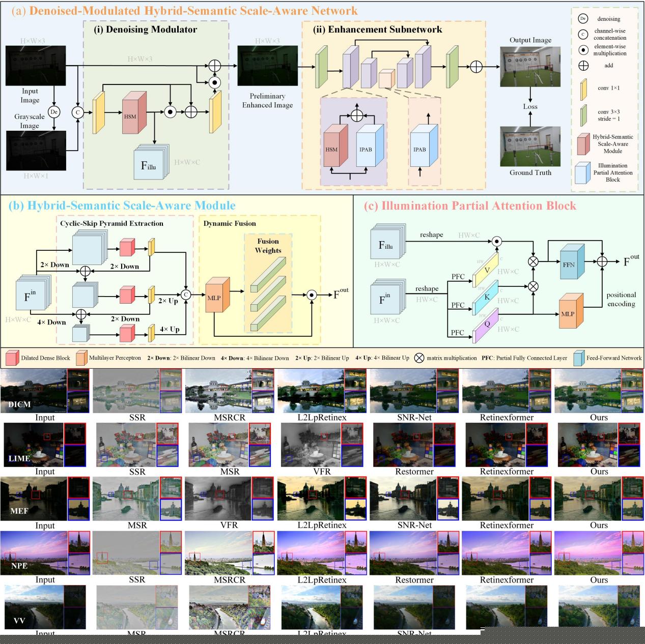Image resolution: width=645 pixels, height=644 pixels.
Task: Click the Illumination Partial Attention Block legend cube
Action: (582, 173)
